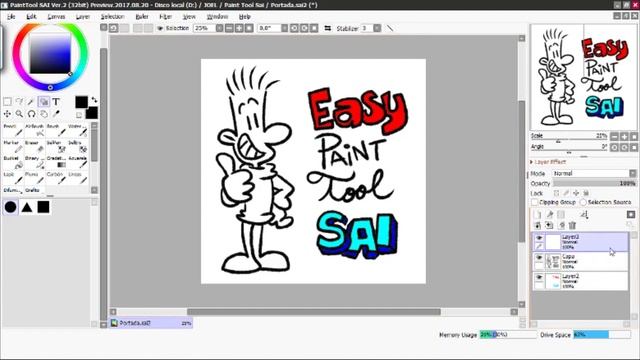Screen dimensions: 640x360
Task: Pick the square shape
Action: [43, 207]
